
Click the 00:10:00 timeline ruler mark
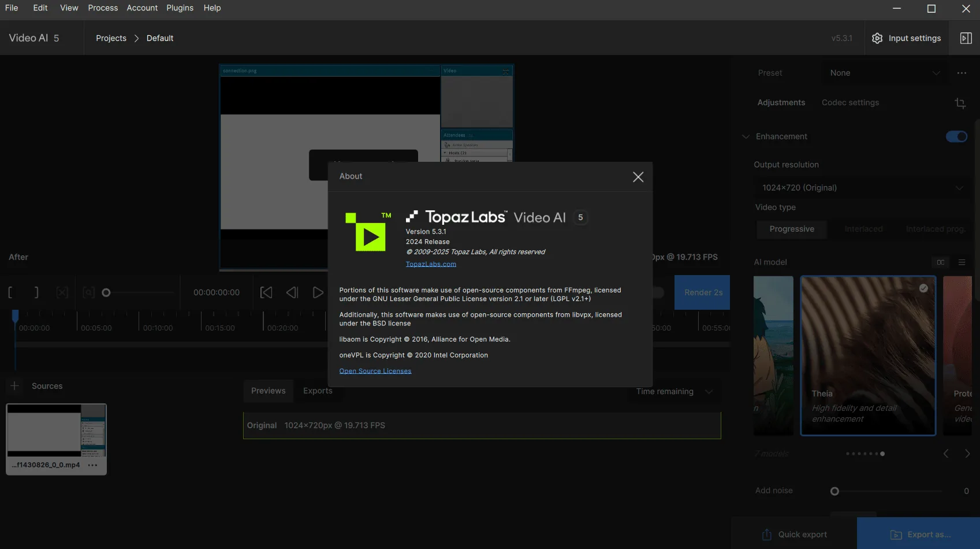(x=158, y=328)
